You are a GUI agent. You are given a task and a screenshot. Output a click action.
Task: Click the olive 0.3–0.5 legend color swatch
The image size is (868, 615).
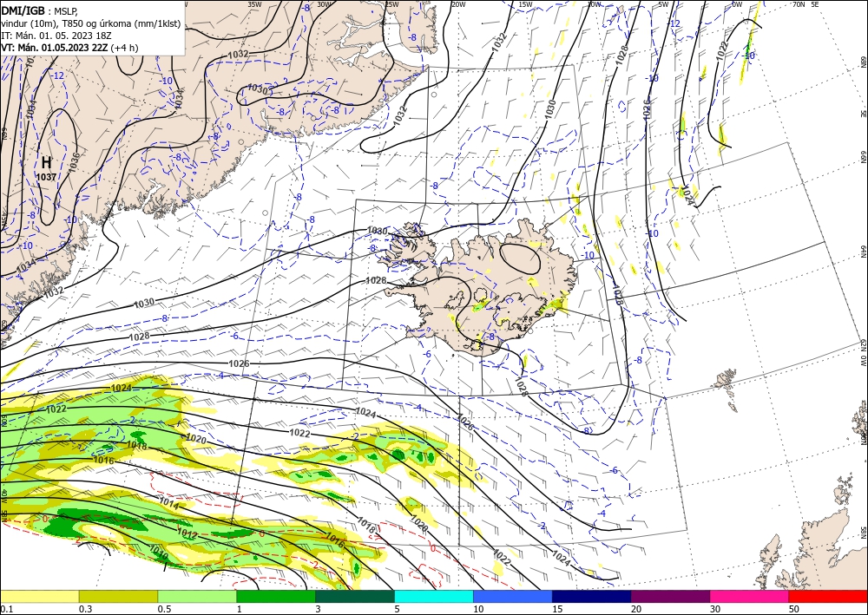point(118,596)
